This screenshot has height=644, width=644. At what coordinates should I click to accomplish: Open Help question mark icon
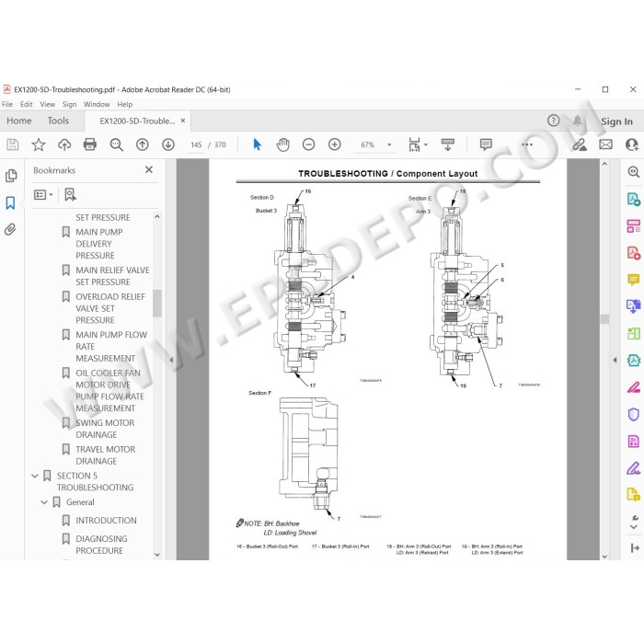[x=553, y=121]
